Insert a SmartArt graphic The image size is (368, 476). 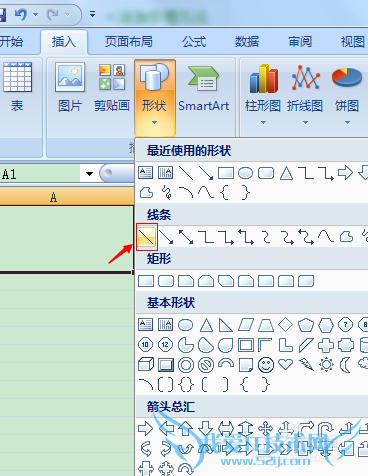(x=204, y=88)
